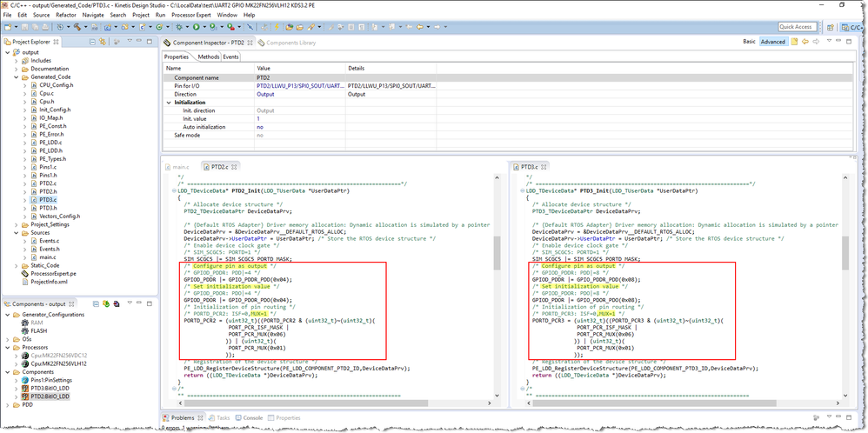
Task: Open the PTD2:BitIO_LDD component
Action: pos(50,396)
